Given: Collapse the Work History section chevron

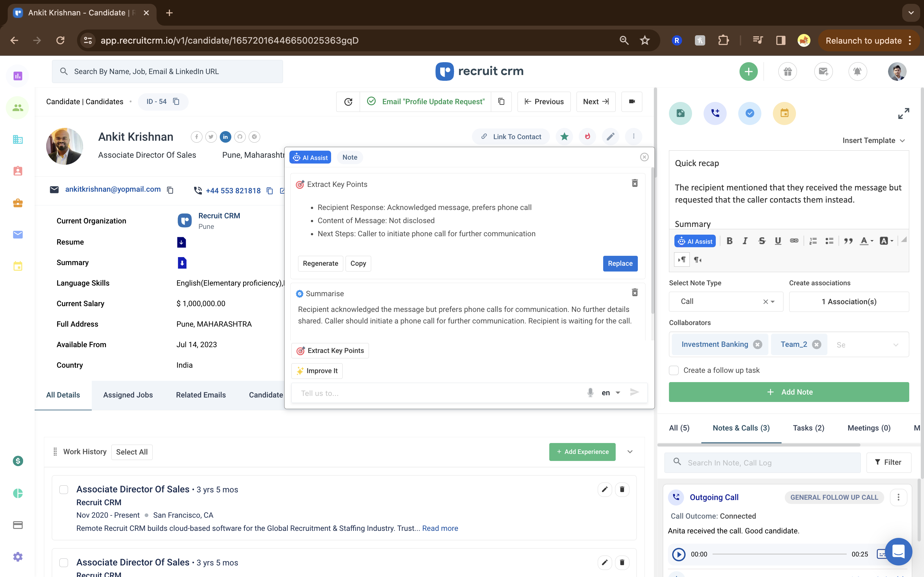Looking at the screenshot, I should pos(630,451).
